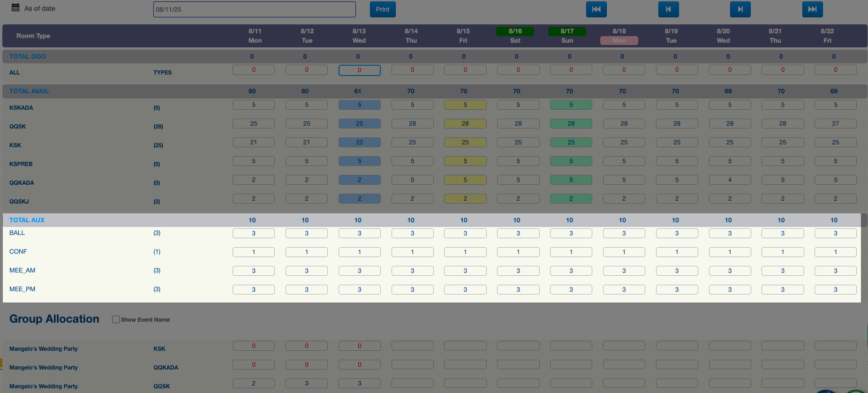Enable the Show Event Name checkbox
868x393 pixels.
[116, 319]
